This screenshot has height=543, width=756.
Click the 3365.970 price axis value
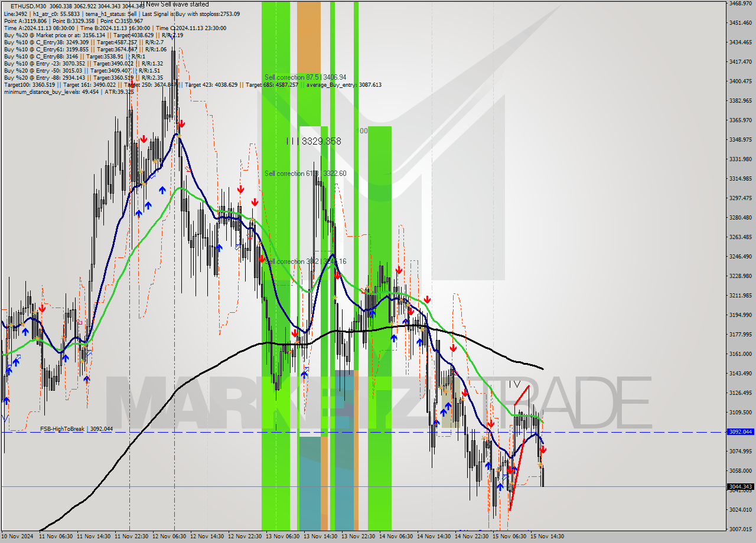[741, 120]
